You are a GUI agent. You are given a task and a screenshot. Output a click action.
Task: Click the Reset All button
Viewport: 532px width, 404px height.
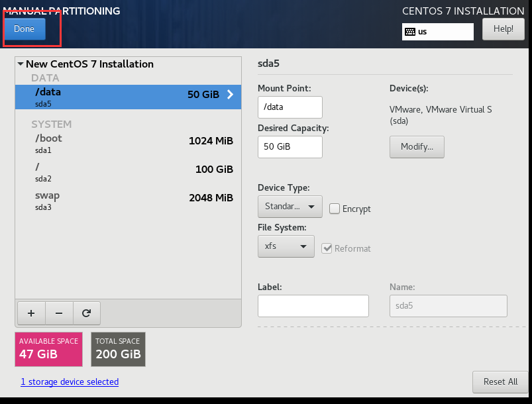tap(500, 382)
